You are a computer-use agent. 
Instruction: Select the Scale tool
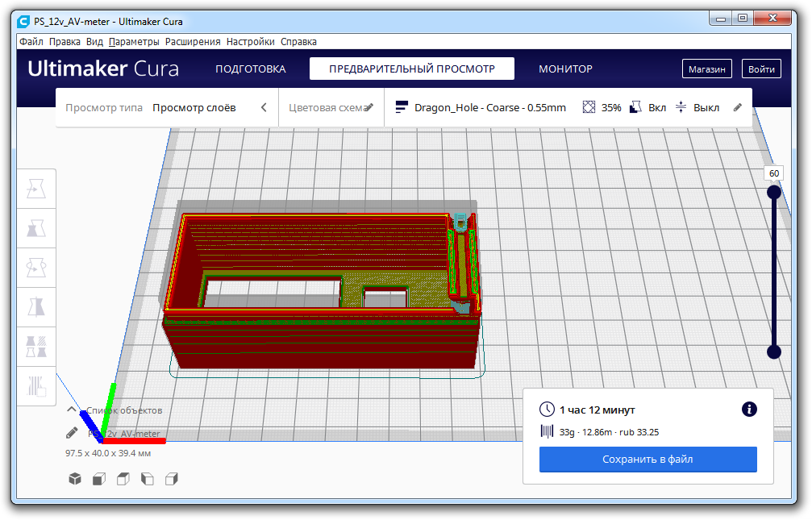click(36, 228)
